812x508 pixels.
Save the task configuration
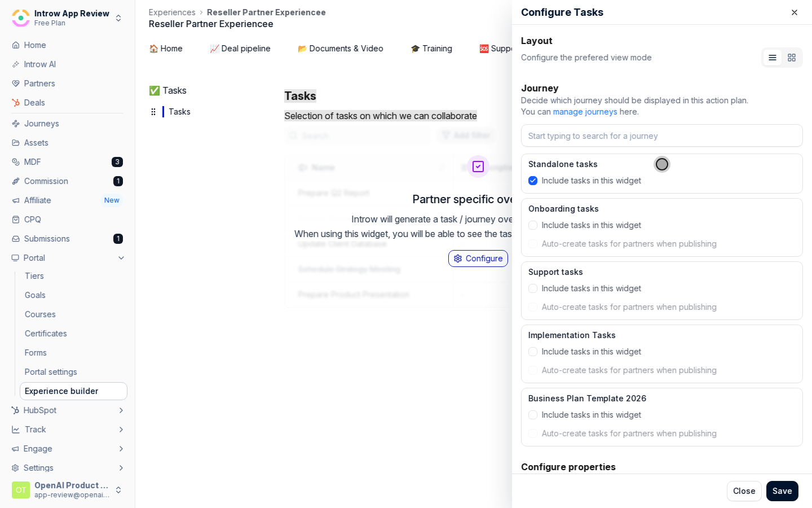(782, 491)
